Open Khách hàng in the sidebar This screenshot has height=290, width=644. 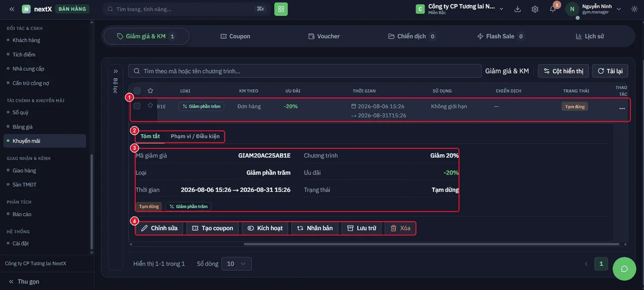[26, 40]
